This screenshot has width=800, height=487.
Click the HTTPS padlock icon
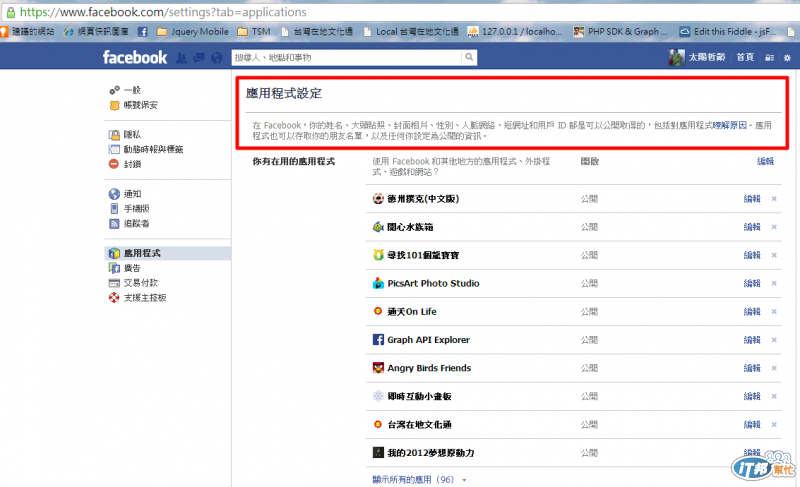pos(11,12)
